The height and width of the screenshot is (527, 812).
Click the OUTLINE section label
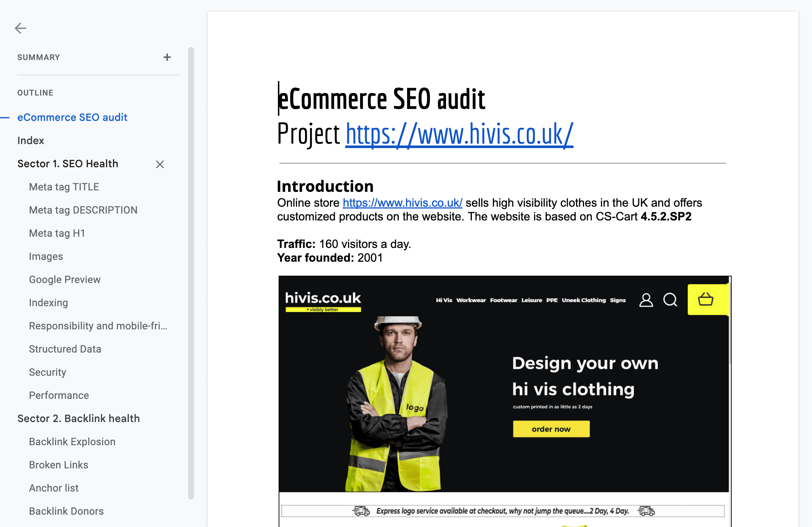(35, 93)
